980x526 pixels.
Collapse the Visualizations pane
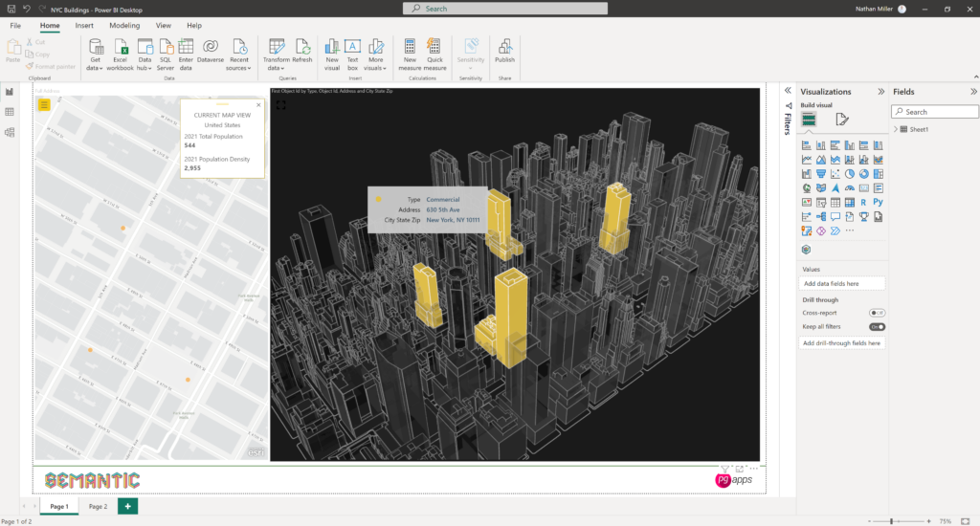pyautogui.click(x=880, y=92)
